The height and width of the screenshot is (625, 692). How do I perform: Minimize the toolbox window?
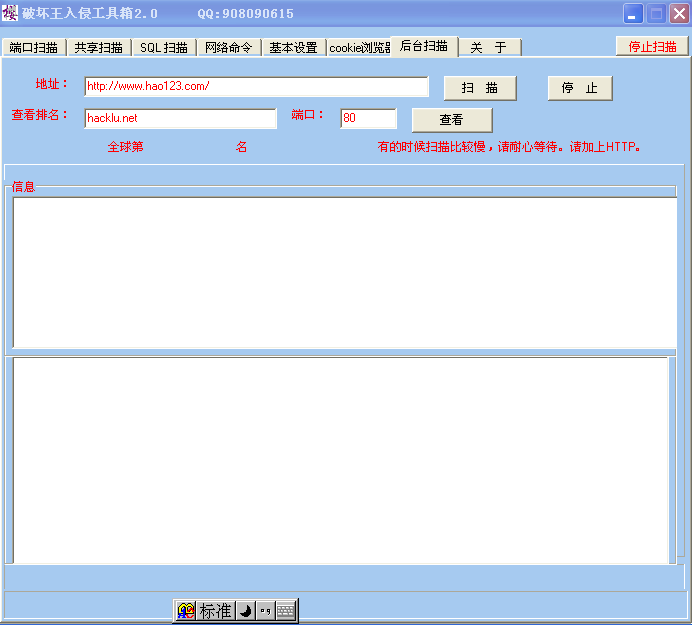[633, 13]
